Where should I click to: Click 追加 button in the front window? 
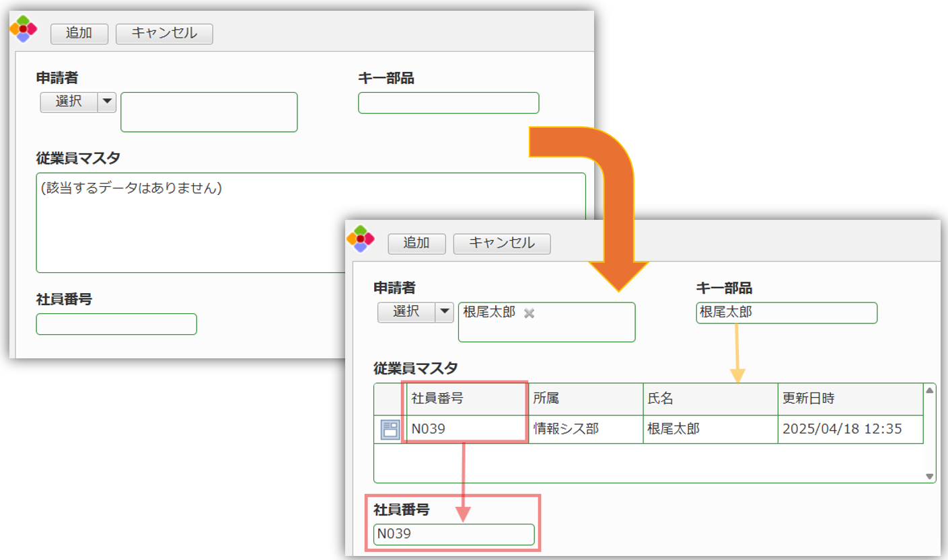(416, 243)
